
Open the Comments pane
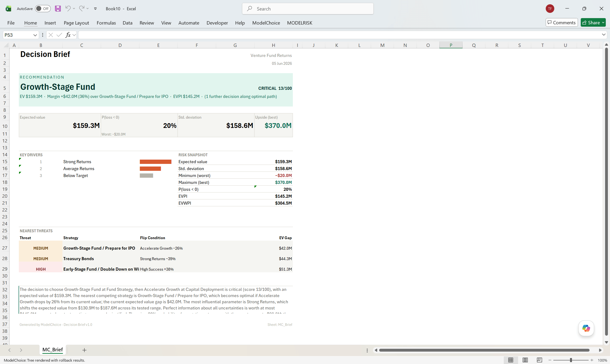click(561, 23)
